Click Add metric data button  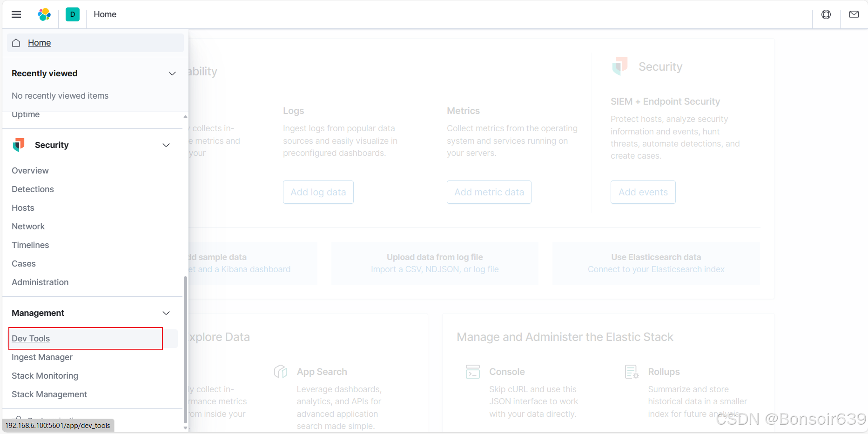[489, 192]
